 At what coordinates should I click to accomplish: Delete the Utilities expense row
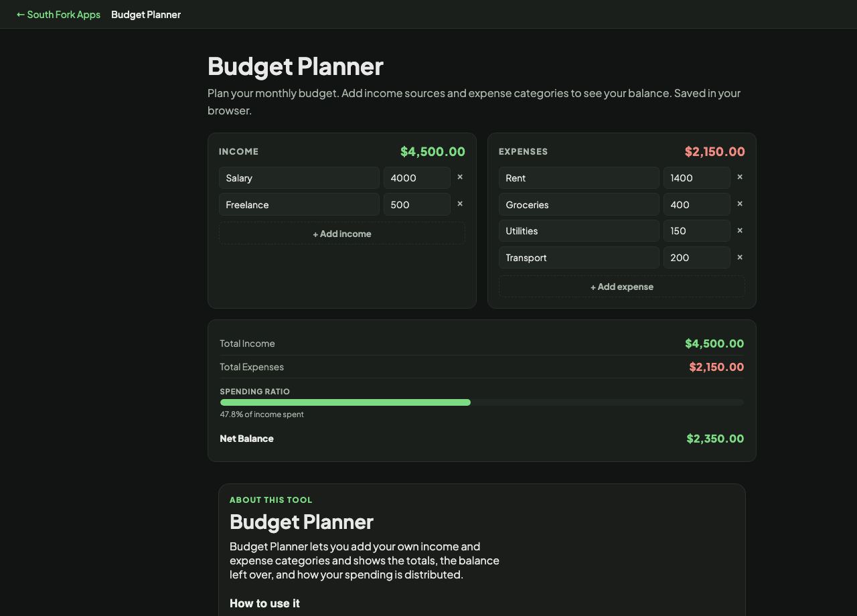click(x=740, y=230)
